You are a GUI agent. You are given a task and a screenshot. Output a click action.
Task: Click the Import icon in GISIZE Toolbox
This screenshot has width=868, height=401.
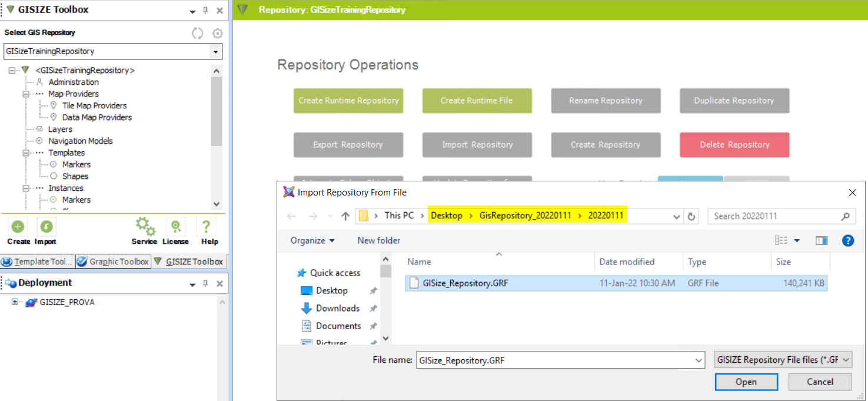(46, 227)
